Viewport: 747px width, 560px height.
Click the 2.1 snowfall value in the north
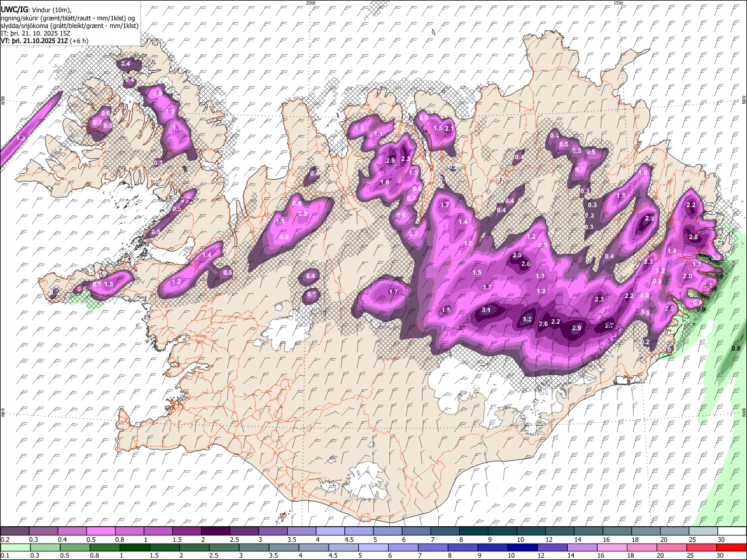(x=449, y=128)
